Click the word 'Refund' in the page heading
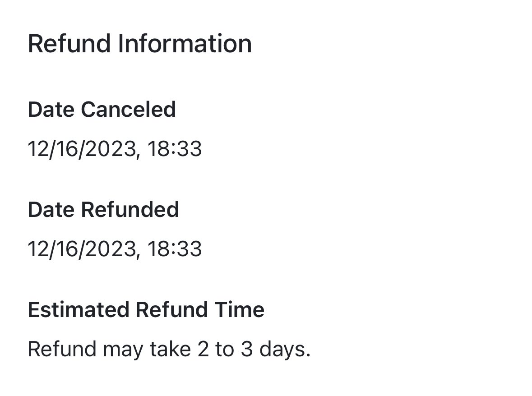 tap(69, 44)
